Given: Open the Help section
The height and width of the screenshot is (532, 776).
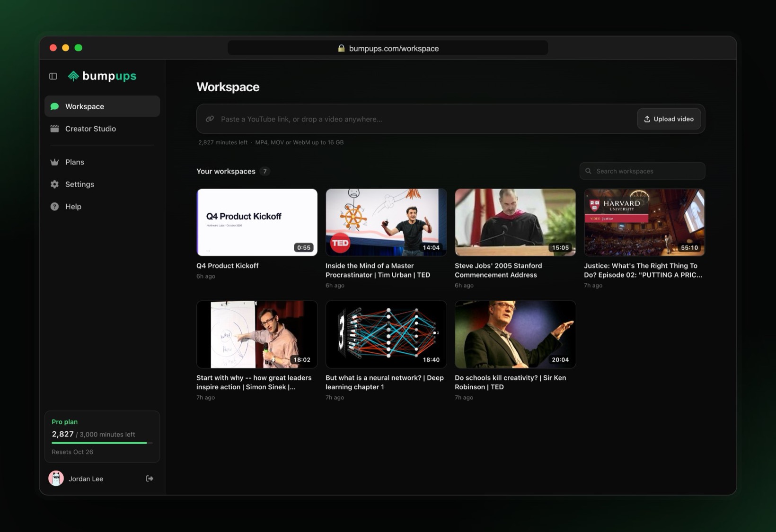Looking at the screenshot, I should click(x=102, y=207).
